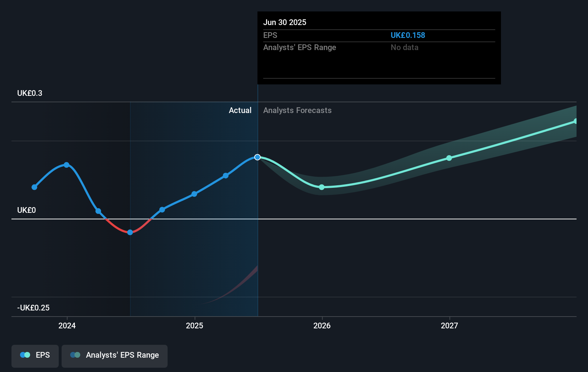Click the green forecast point near 2026

coord(322,187)
